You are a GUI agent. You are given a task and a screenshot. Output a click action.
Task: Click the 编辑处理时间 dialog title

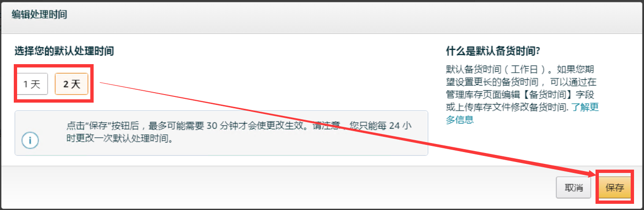click(39, 15)
